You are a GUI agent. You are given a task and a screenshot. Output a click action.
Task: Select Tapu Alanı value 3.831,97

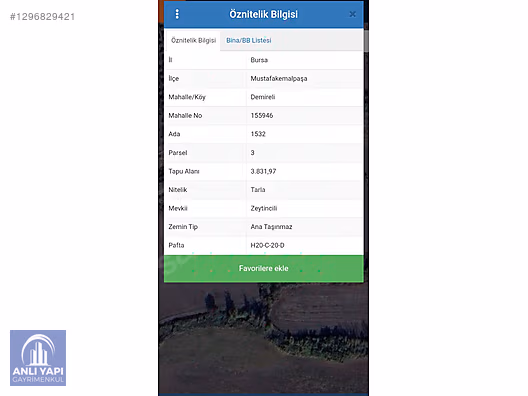click(263, 171)
